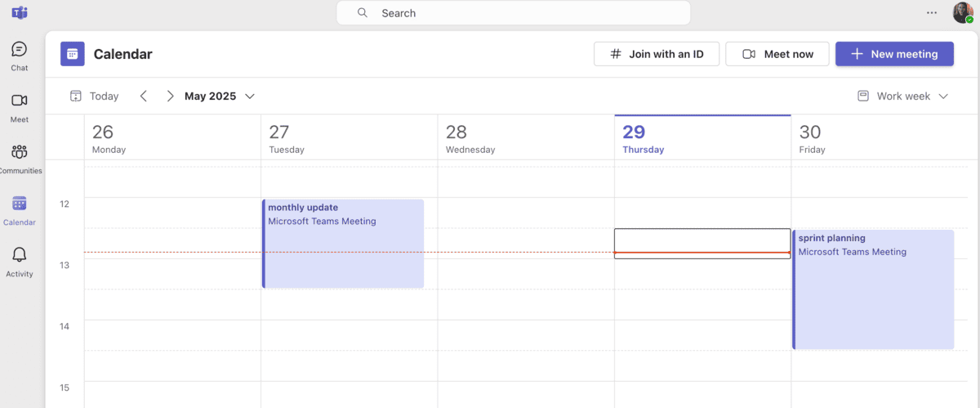980x408 pixels.
Task: Open the Work week view dropdown
Action: coord(902,96)
